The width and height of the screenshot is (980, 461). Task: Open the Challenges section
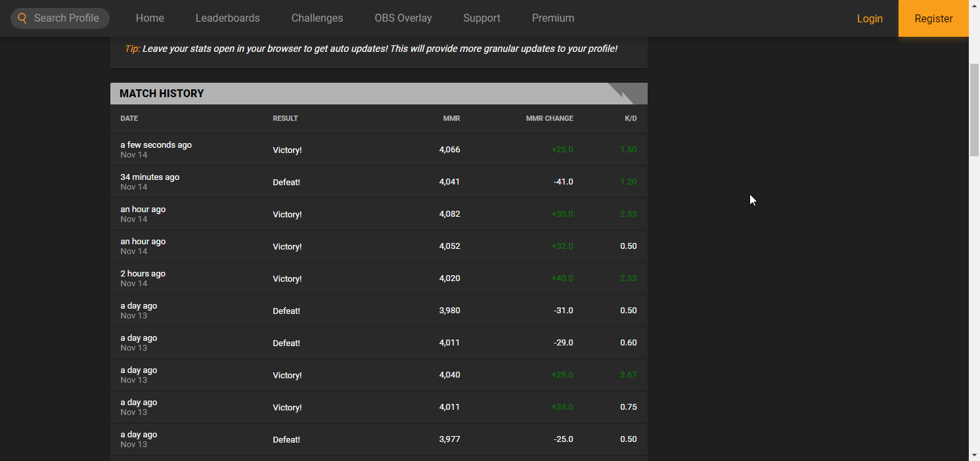tap(317, 18)
